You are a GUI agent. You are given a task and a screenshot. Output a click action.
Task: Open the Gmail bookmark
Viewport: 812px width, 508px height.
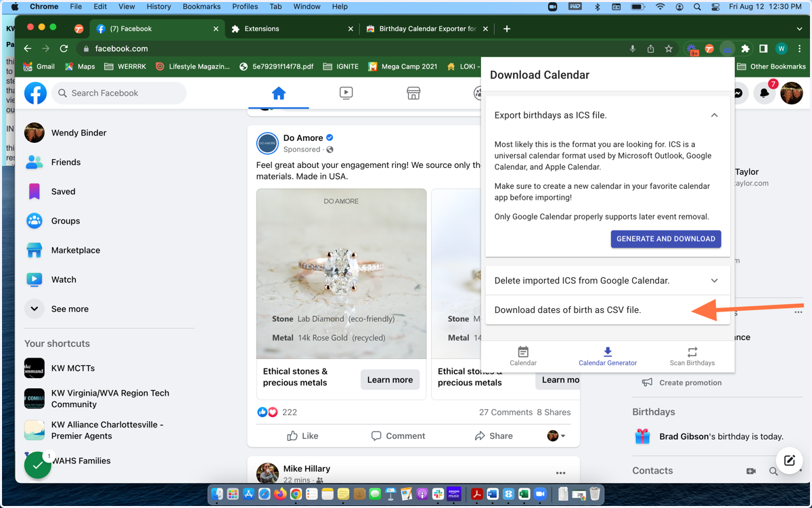click(39, 66)
